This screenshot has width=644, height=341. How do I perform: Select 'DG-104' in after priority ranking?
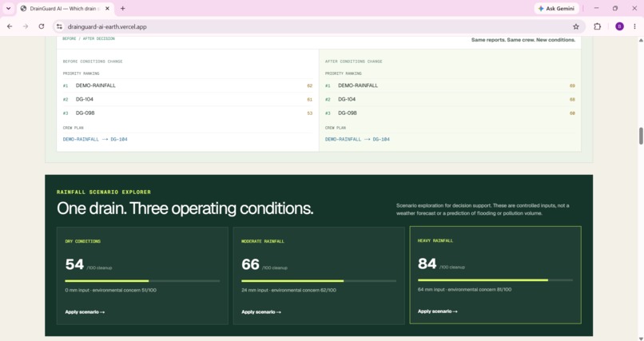[347, 99]
